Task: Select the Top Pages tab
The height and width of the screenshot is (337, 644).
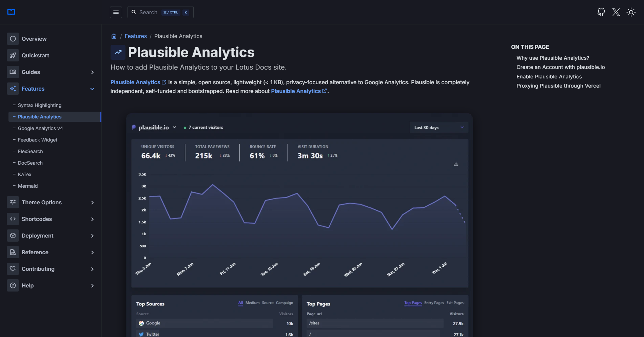Action: [x=413, y=303]
